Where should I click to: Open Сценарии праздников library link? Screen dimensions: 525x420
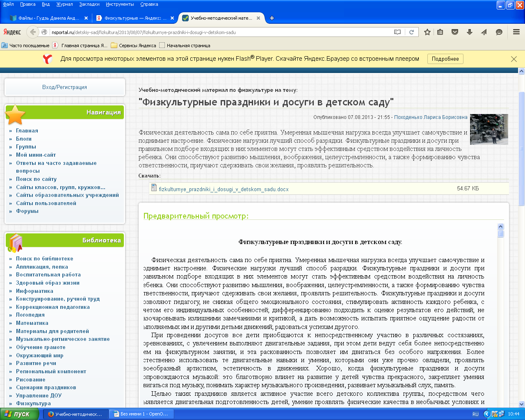click(46, 388)
